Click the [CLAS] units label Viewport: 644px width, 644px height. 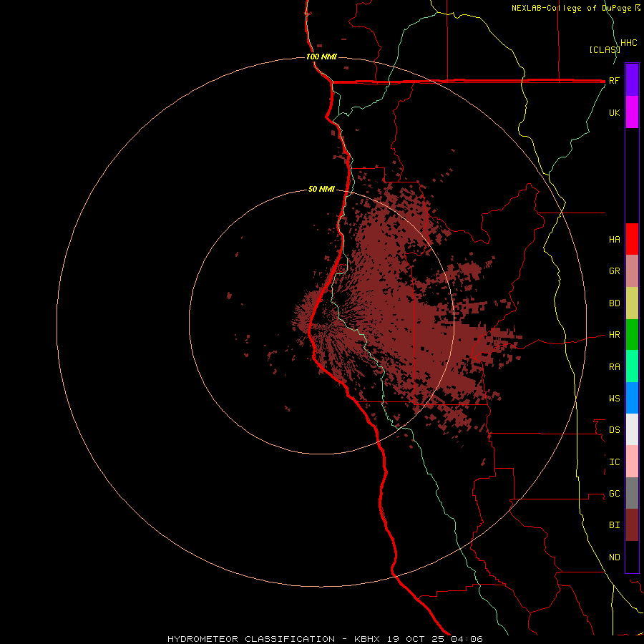(x=605, y=49)
